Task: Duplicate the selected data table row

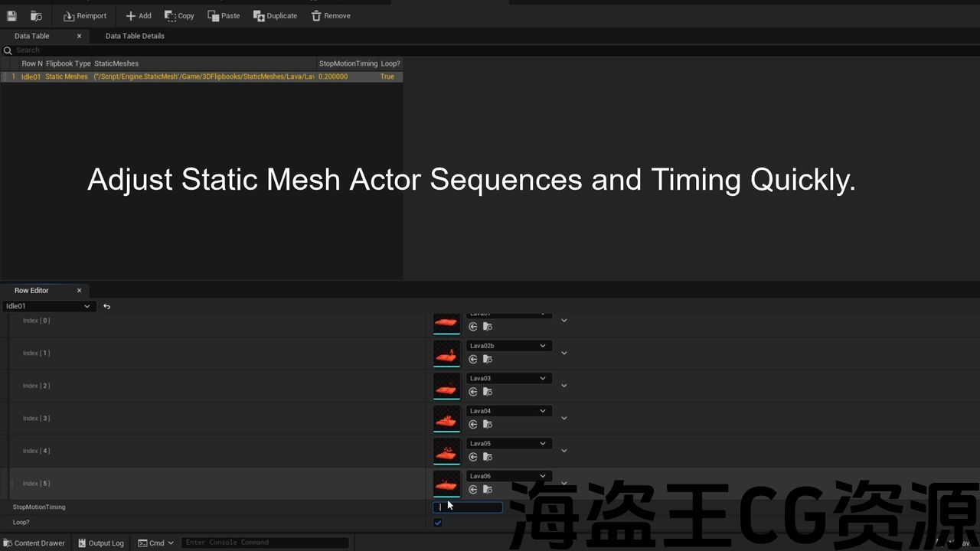Action: tap(275, 15)
